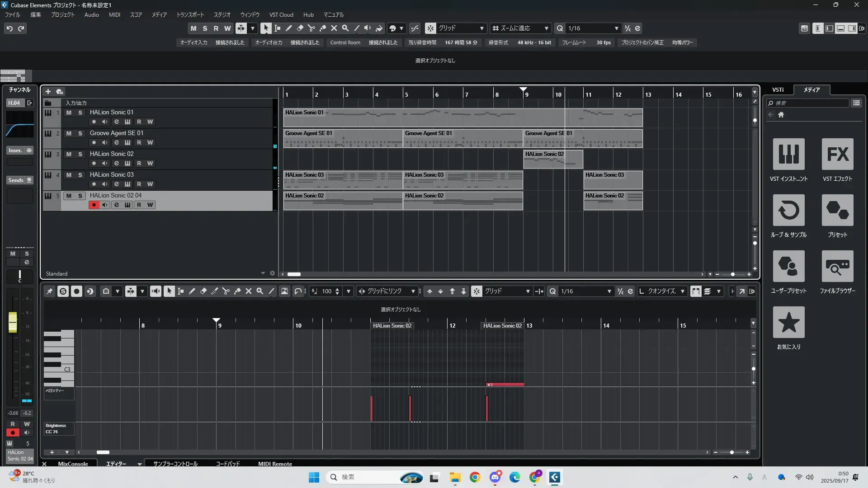Image resolution: width=868 pixels, height=488 pixels.
Task: Click the Undo arrow in the toolbar
Action: coord(9,28)
